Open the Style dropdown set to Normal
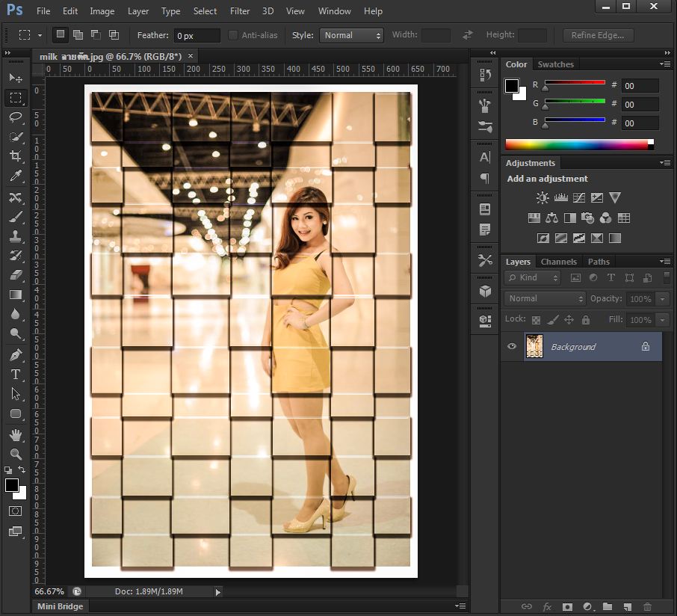This screenshot has width=677, height=616. tap(351, 35)
